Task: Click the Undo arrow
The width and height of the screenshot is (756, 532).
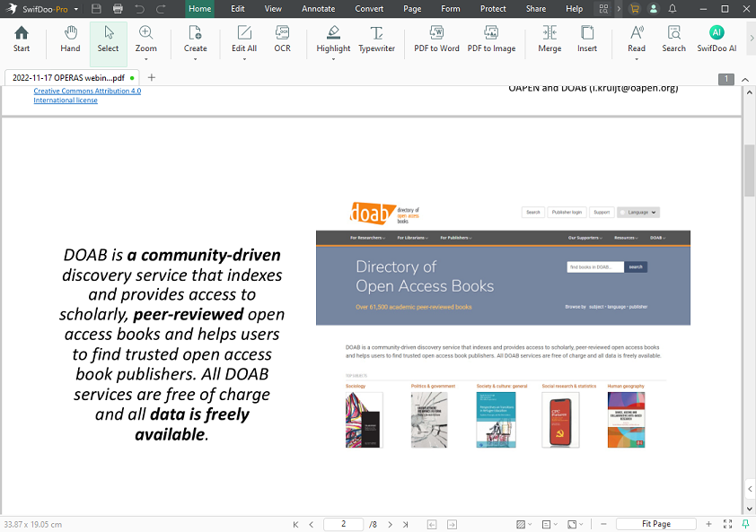Action: tap(140, 9)
